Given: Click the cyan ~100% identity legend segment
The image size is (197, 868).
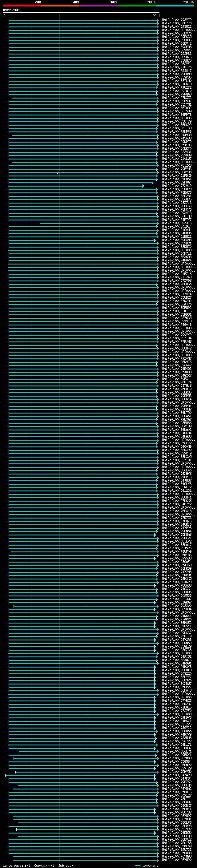Looking at the screenshot, I should click(x=175, y=6).
